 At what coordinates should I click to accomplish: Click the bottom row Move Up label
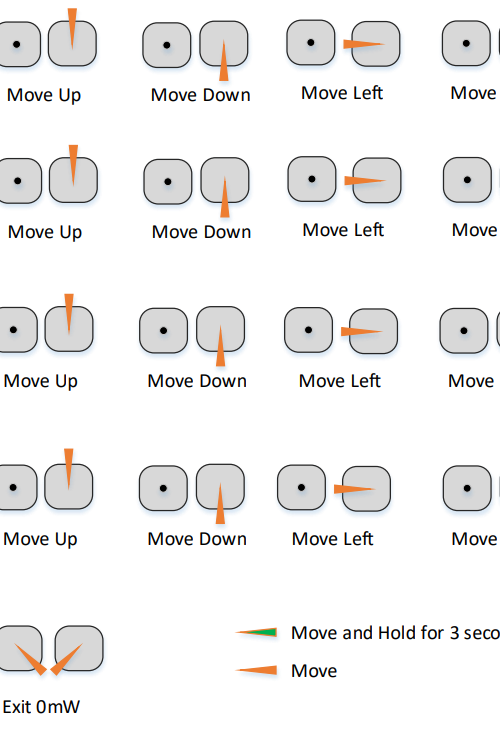pyautogui.click(x=40, y=539)
